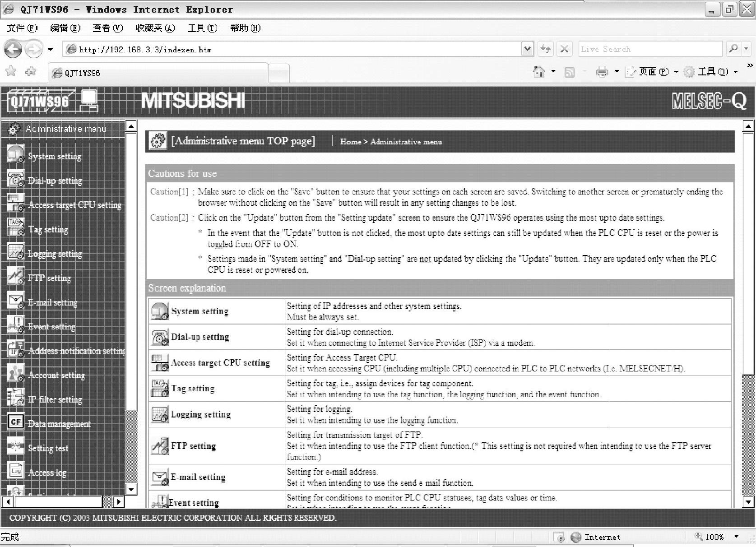Open a new blank tab
Screen dimensions: 756x547
point(278,74)
